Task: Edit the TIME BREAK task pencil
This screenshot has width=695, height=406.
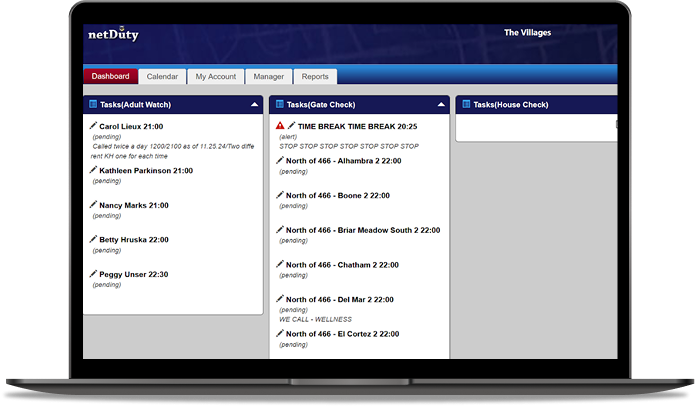Action: 291,125
